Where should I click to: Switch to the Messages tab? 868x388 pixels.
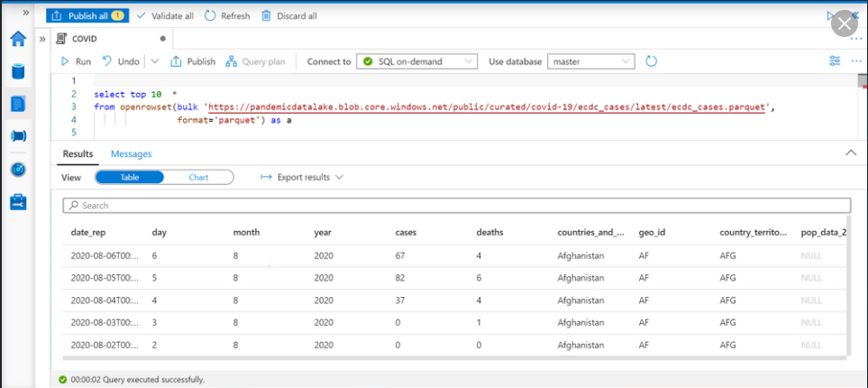coord(131,154)
